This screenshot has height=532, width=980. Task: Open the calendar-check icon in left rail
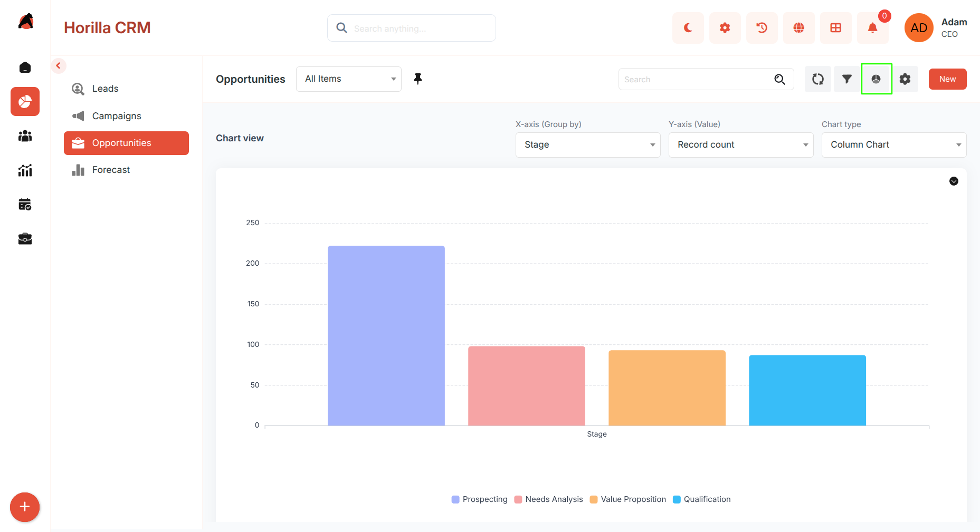click(x=25, y=205)
